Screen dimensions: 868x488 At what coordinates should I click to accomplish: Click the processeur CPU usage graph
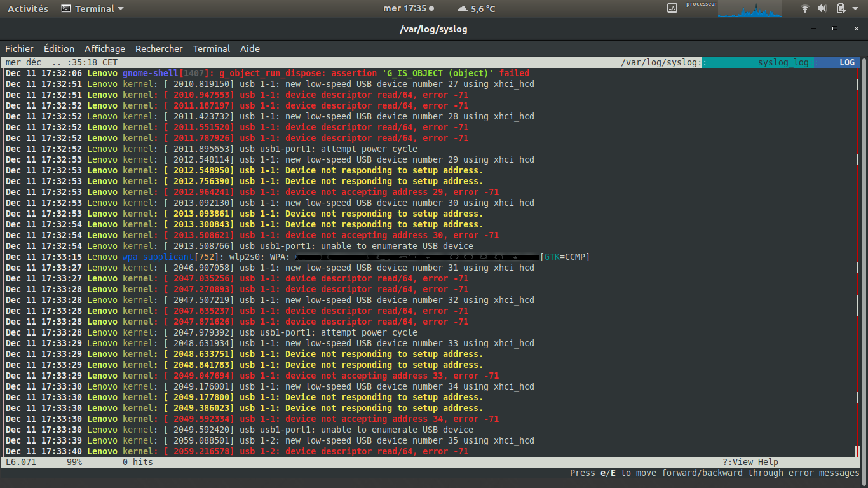(x=750, y=9)
